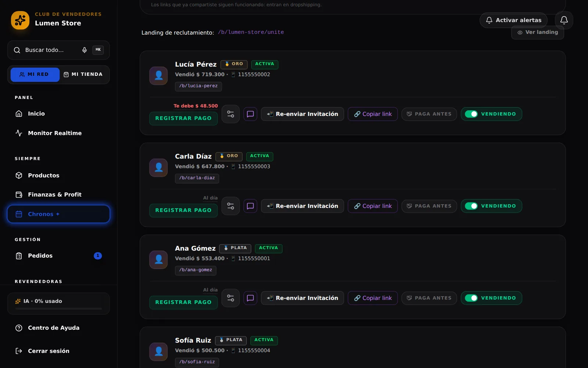
Task: Select the Mi Red tab
Action: tap(35, 75)
